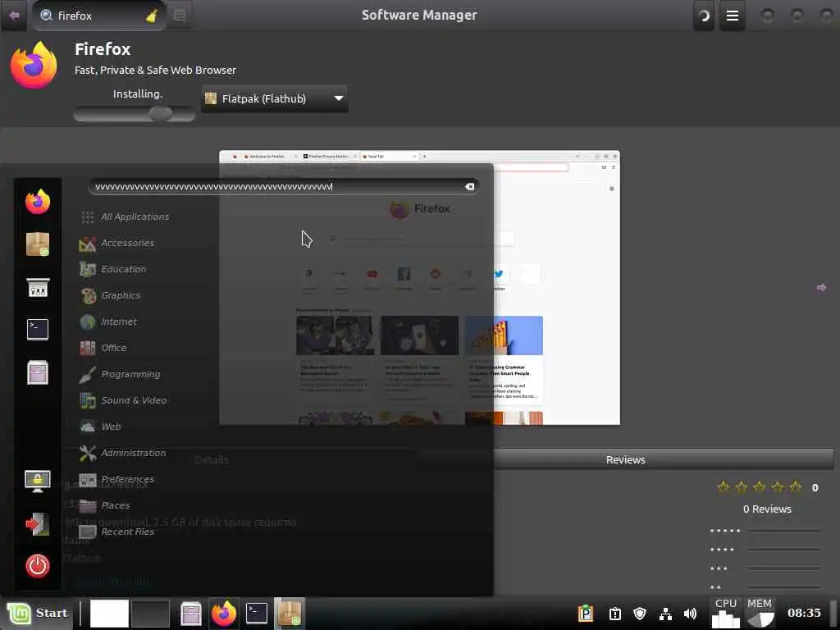Click the Start menu button

(38, 613)
